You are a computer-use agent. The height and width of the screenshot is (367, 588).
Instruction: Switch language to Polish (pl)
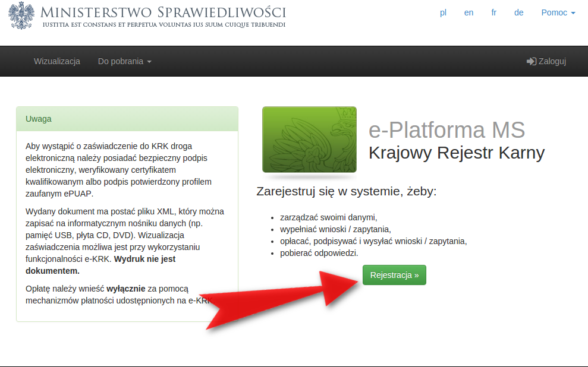coord(444,12)
